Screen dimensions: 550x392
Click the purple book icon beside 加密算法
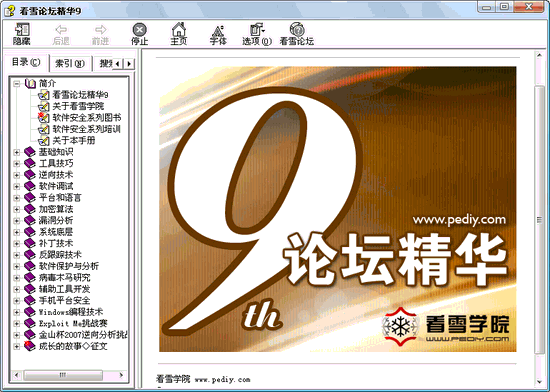pyautogui.click(x=30, y=209)
